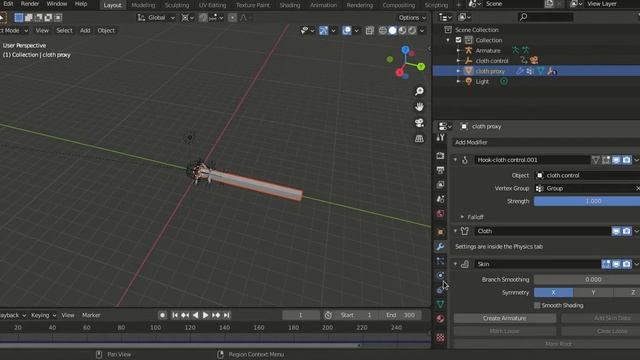The height and width of the screenshot is (360, 640).
Task: Select the Light object in outliner
Action: [482, 82]
